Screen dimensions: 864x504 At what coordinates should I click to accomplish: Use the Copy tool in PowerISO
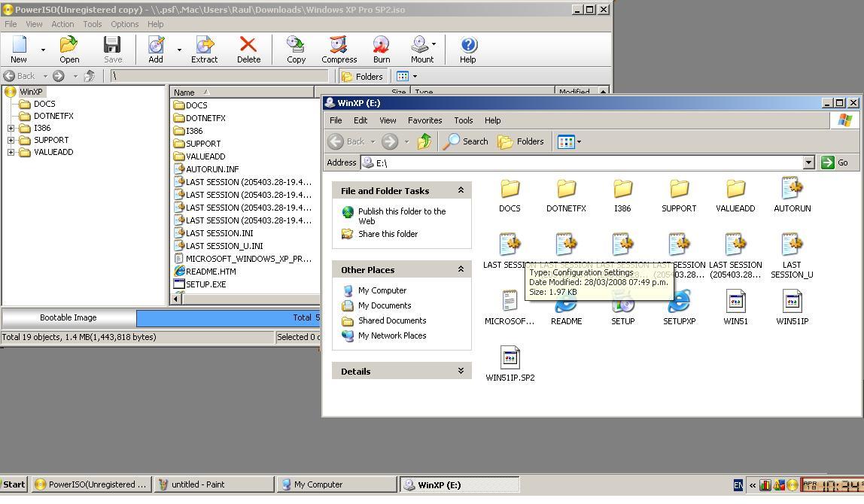(295, 48)
